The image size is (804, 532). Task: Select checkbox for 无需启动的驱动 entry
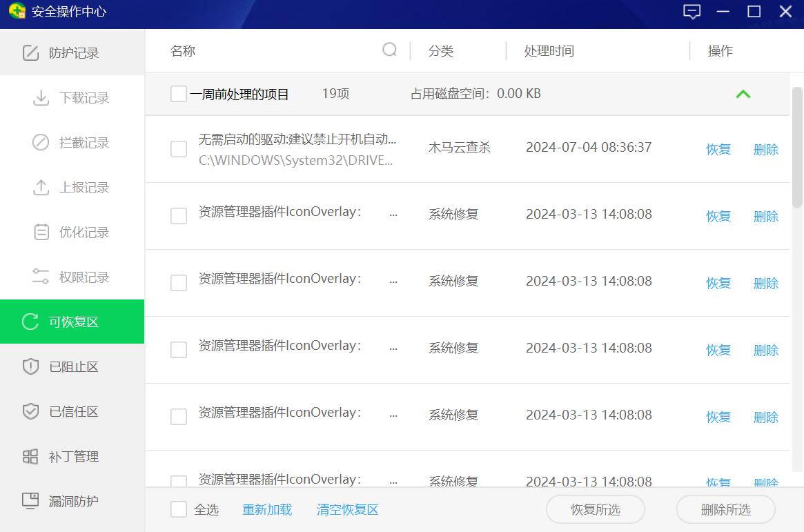point(179,149)
